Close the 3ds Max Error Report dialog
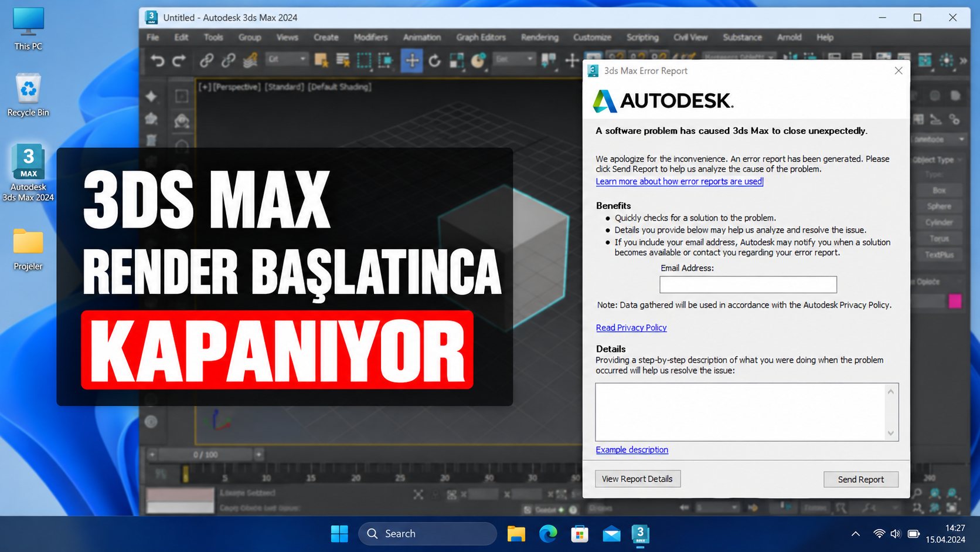This screenshot has height=552, width=980. tap(899, 70)
